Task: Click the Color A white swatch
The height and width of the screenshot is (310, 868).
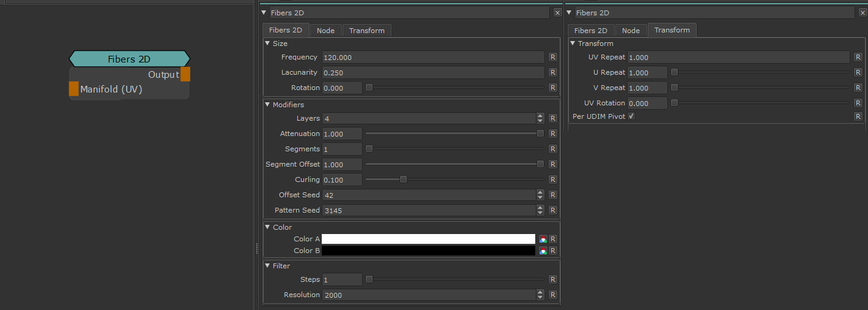Action: pos(428,239)
